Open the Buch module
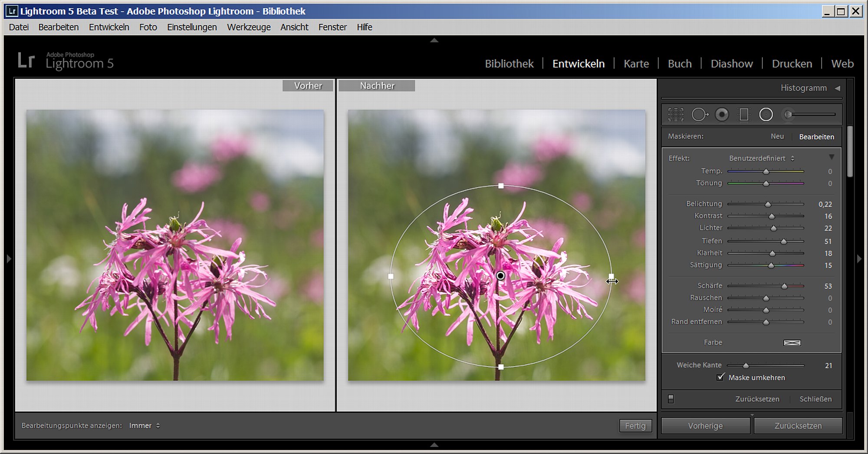The image size is (868, 454). (x=680, y=64)
